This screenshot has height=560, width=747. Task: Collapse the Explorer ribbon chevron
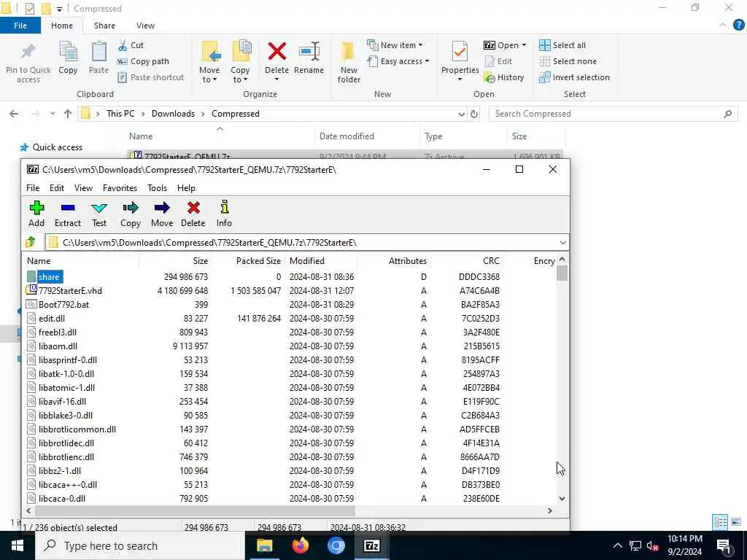(723, 26)
